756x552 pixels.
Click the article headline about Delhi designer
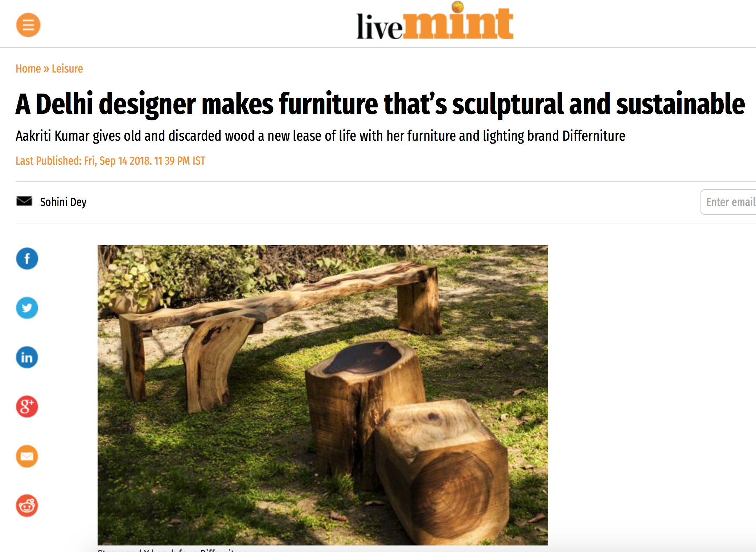coord(380,104)
